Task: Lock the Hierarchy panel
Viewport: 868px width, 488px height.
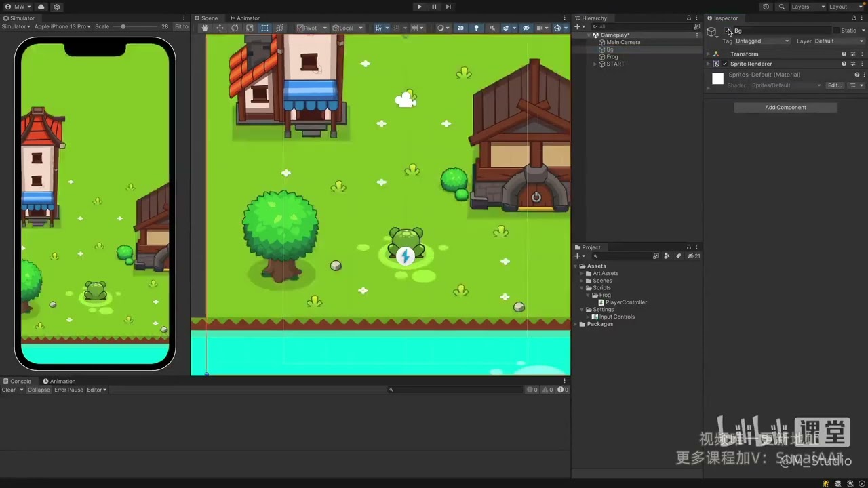Action: 689,18
